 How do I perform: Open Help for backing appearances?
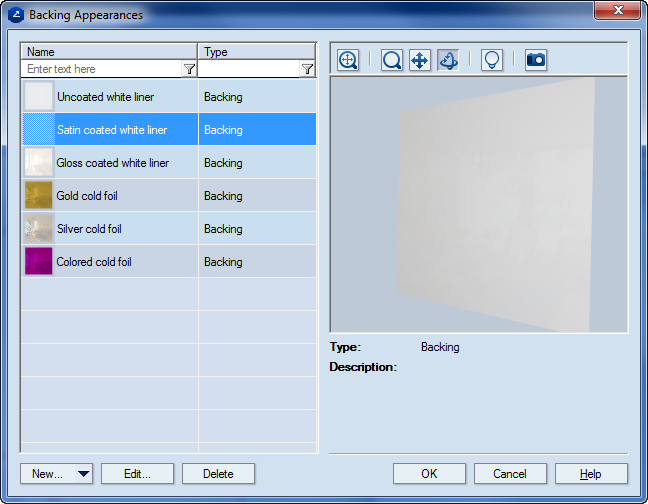591,474
